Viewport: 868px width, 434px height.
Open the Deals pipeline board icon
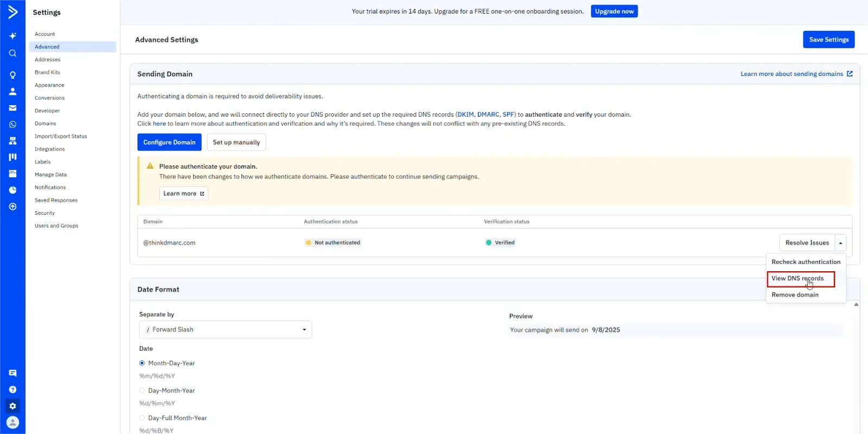coord(12,157)
